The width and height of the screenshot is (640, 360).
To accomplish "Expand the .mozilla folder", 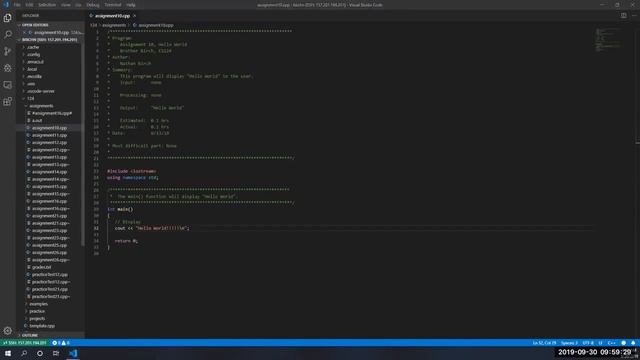I will [34, 76].
